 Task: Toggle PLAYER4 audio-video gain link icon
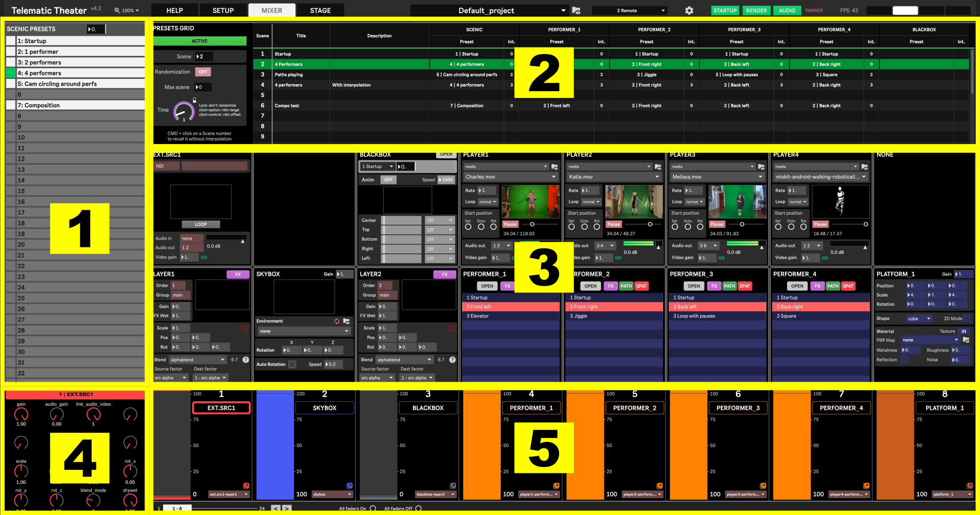click(x=825, y=258)
